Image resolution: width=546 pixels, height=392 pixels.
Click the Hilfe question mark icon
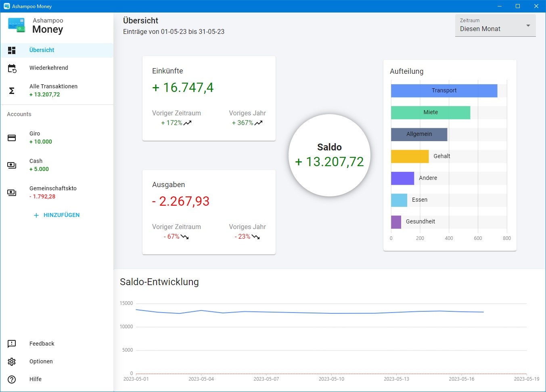click(12, 379)
